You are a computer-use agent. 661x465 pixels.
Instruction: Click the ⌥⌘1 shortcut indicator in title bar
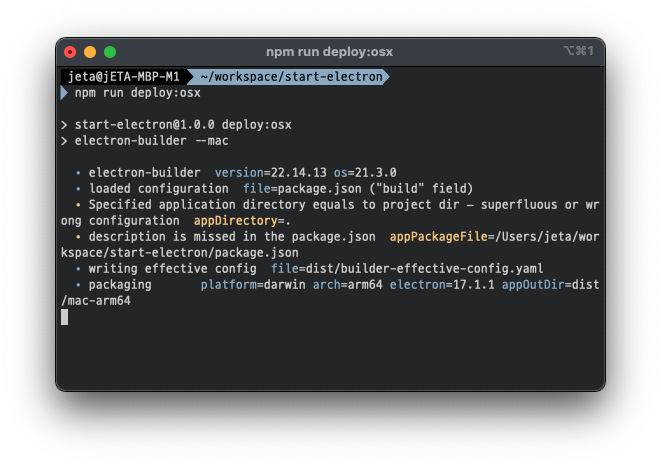pyautogui.click(x=578, y=51)
